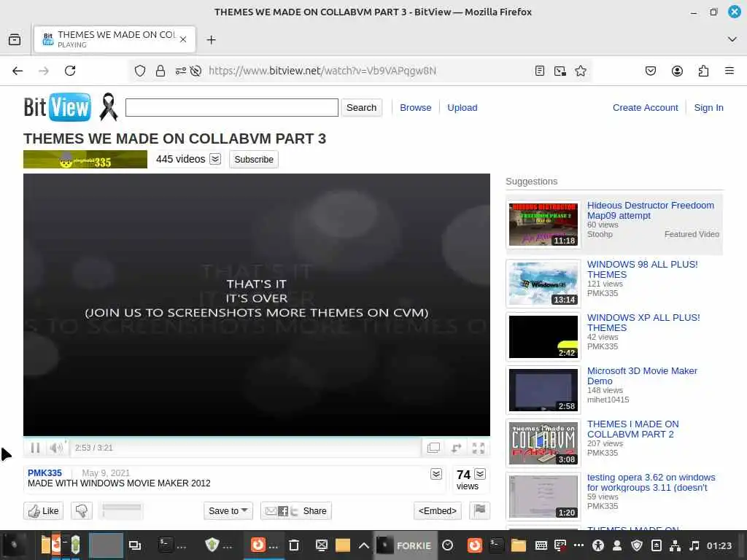Open Firefox account icon
The image size is (747, 560).
click(x=677, y=71)
